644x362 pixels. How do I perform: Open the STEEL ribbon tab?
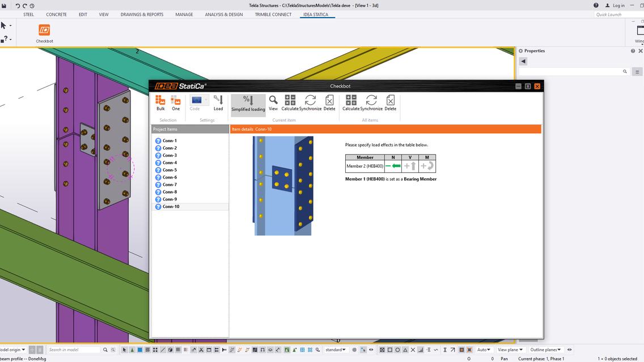coord(28,14)
